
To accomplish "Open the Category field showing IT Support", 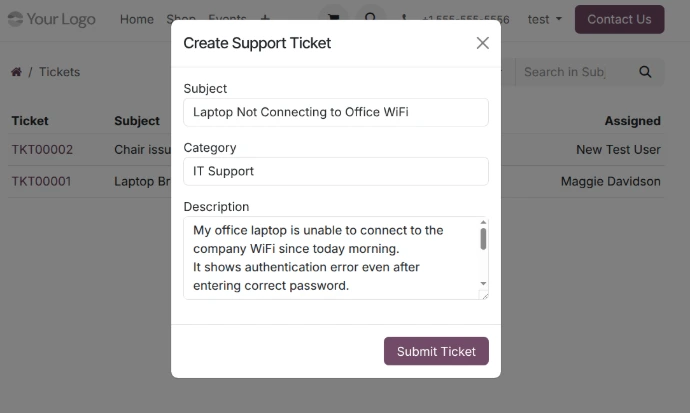I will 336,171.
